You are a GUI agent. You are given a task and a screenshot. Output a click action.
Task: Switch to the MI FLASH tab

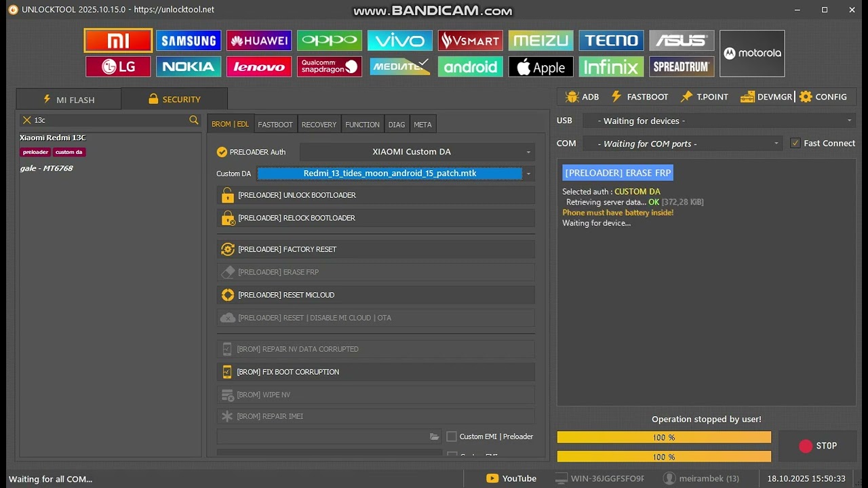point(68,99)
